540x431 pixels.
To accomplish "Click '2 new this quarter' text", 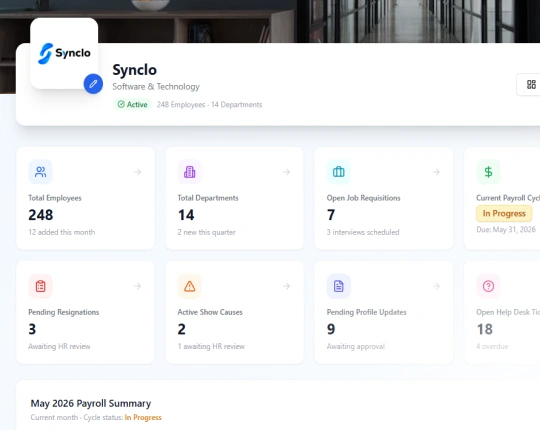I will [x=207, y=232].
